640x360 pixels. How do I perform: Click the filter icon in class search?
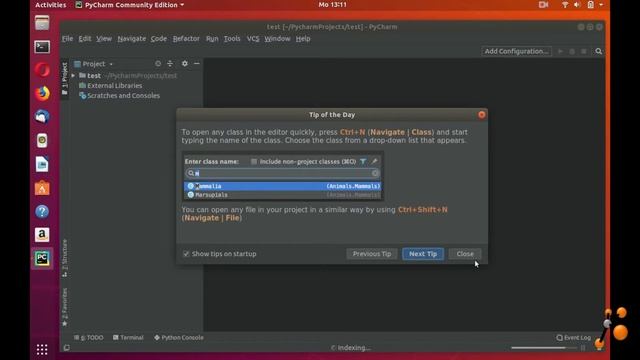[363, 162]
